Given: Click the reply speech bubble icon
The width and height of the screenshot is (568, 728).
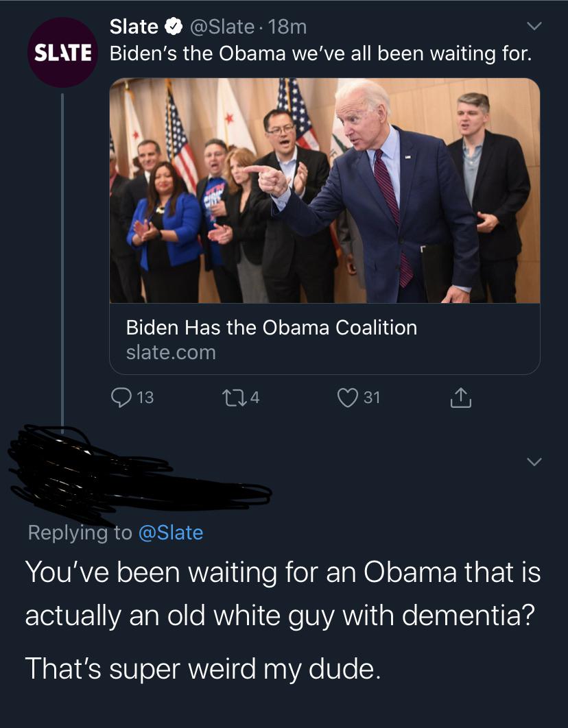Looking at the screenshot, I should coord(121,397).
